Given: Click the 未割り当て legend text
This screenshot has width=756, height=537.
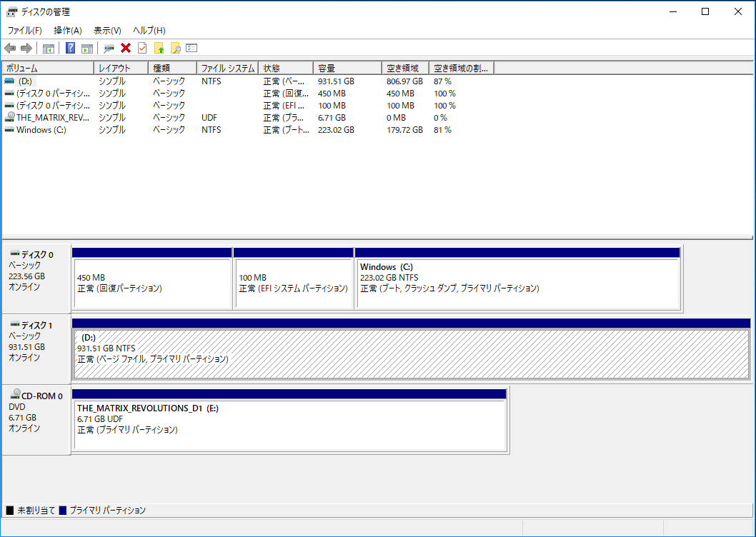Looking at the screenshot, I should click(x=36, y=510).
